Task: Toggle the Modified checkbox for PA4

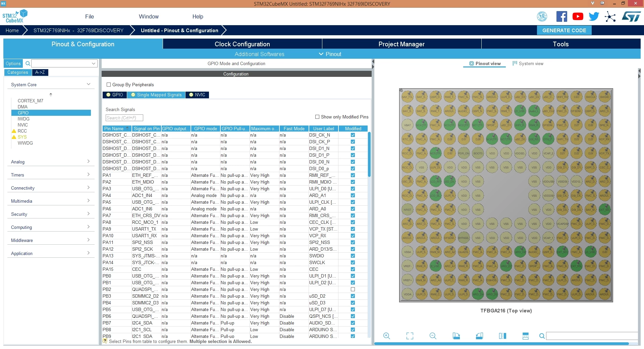Action: click(353, 195)
